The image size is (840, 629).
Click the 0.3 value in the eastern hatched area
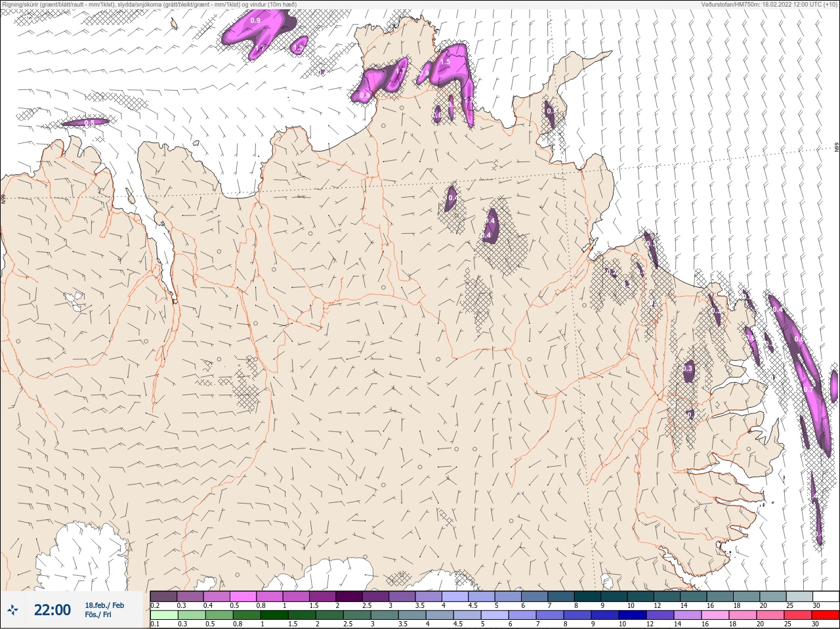tap(688, 370)
